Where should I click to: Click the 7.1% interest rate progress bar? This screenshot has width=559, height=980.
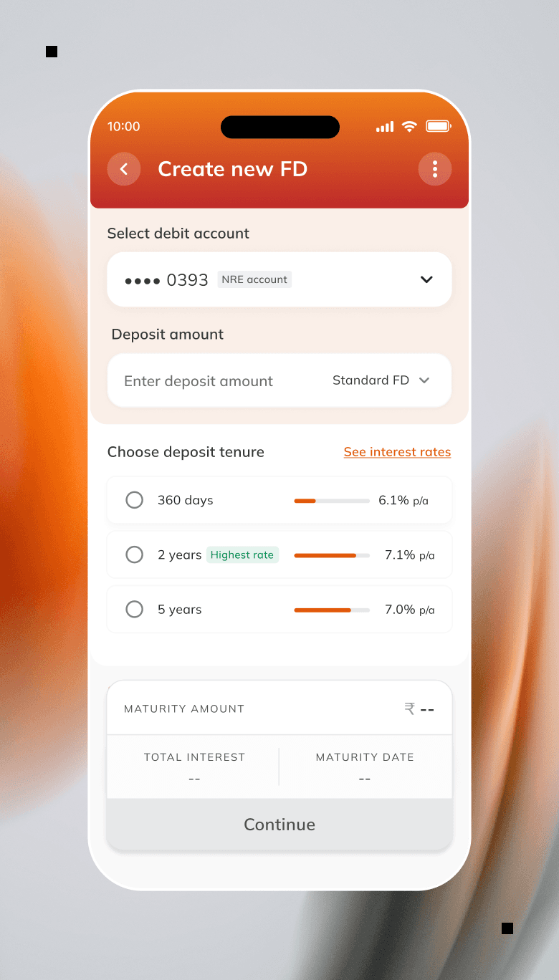tap(331, 554)
